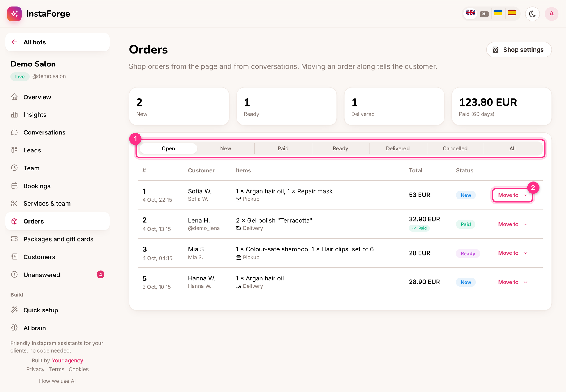Click the Services & team scissors icon
The height and width of the screenshot is (392, 566).
point(14,203)
